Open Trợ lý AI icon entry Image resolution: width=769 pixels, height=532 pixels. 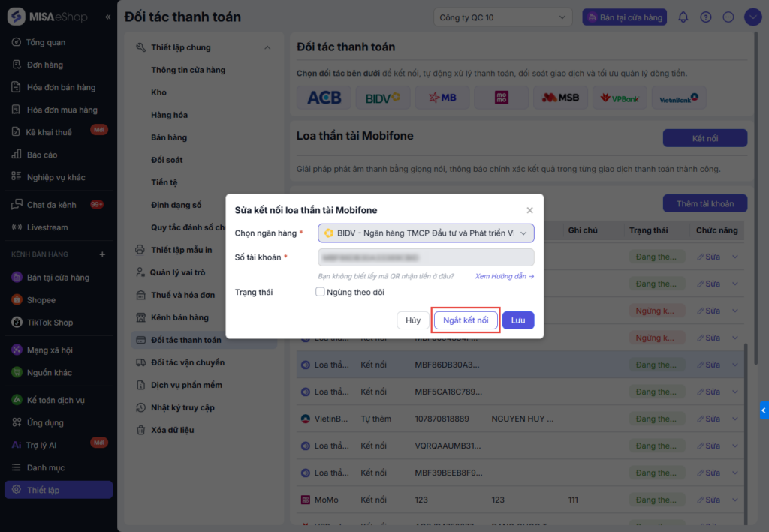click(x=17, y=445)
